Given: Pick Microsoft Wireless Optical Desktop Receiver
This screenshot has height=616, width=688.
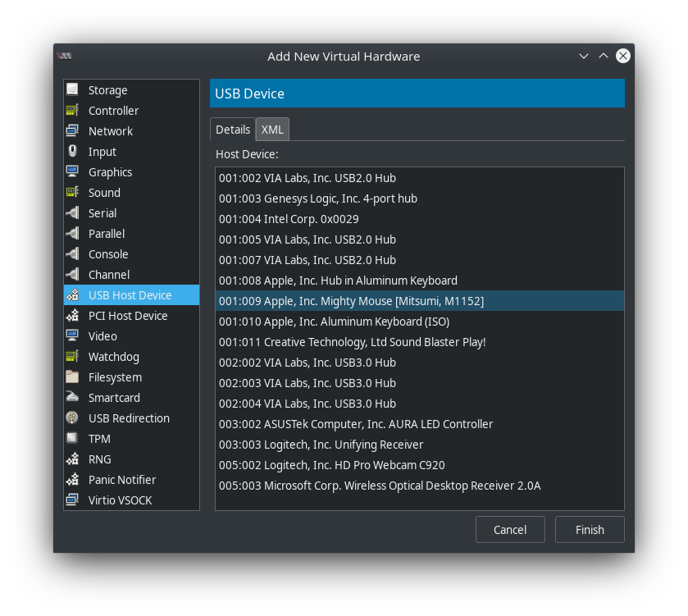Looking at the screenshot, I should (420, 486).
